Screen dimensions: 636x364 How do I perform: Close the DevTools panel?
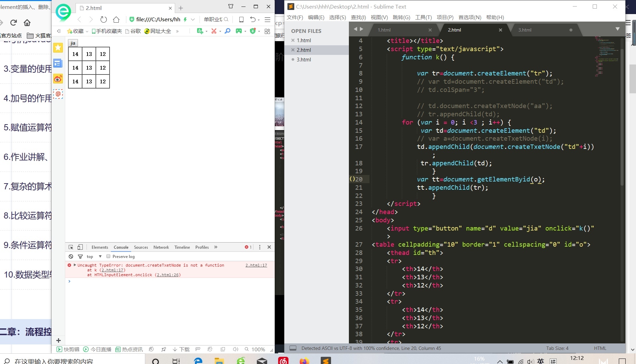point(269,247)
